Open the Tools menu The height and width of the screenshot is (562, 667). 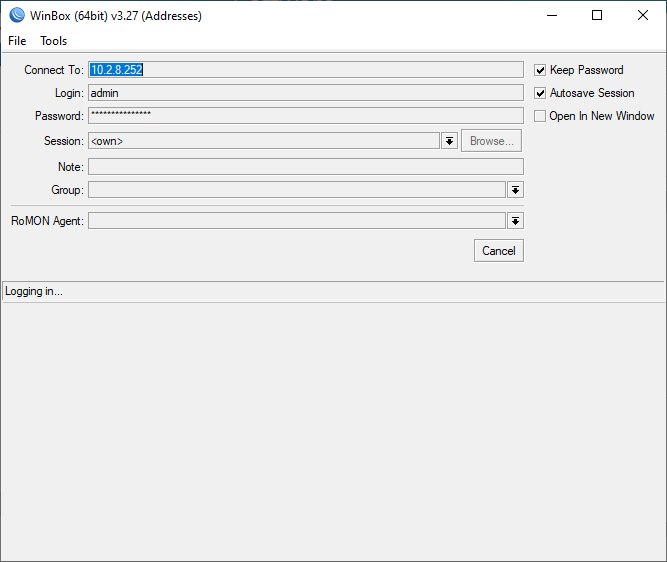pos(54,41)
